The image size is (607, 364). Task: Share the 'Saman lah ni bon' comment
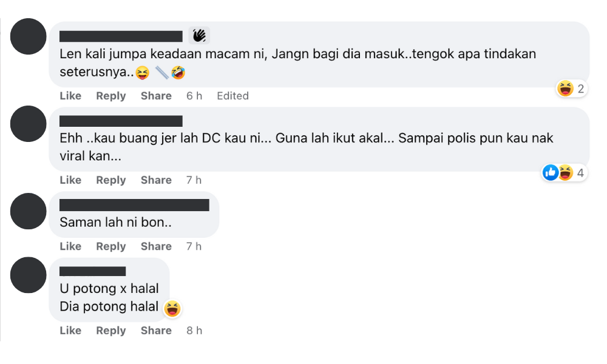pos(156,246)
